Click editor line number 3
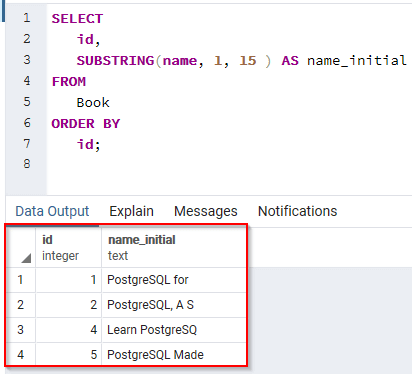412x374 pixels. [27, 60]
